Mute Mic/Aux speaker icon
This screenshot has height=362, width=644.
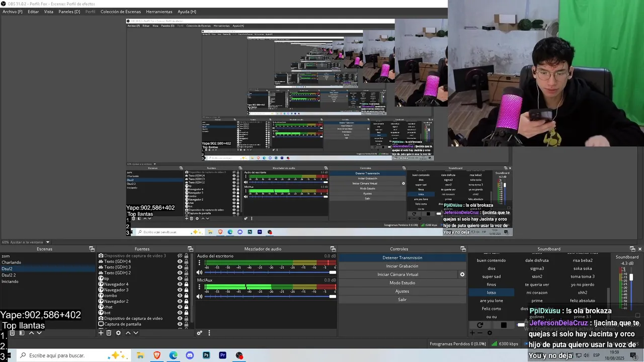tap(200, 297)
